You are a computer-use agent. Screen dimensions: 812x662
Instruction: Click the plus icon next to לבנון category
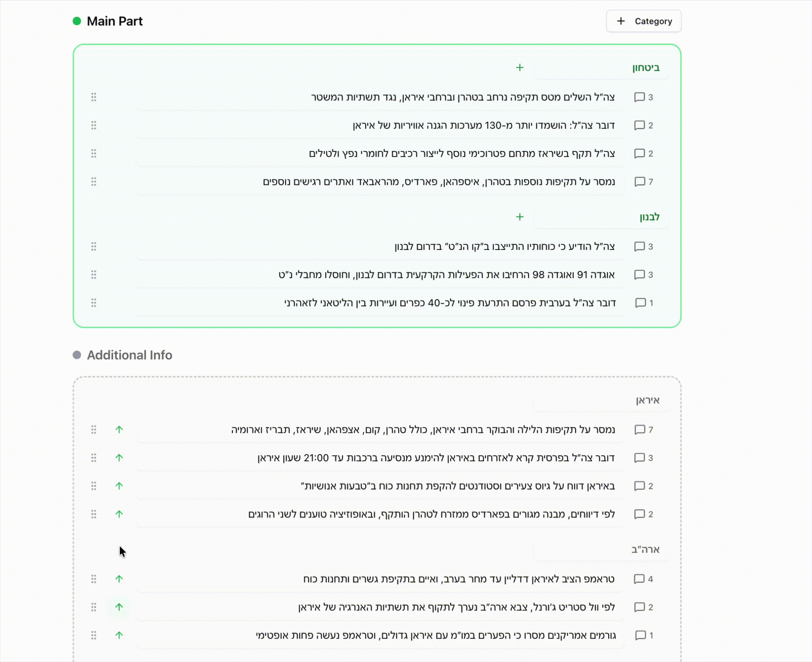tap(519, 217)
